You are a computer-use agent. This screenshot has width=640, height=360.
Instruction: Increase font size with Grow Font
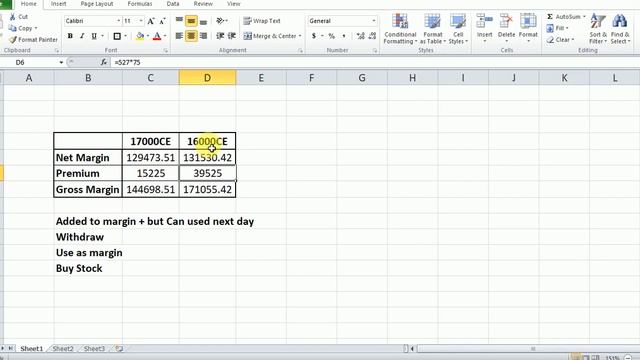[x=151, y=21]
